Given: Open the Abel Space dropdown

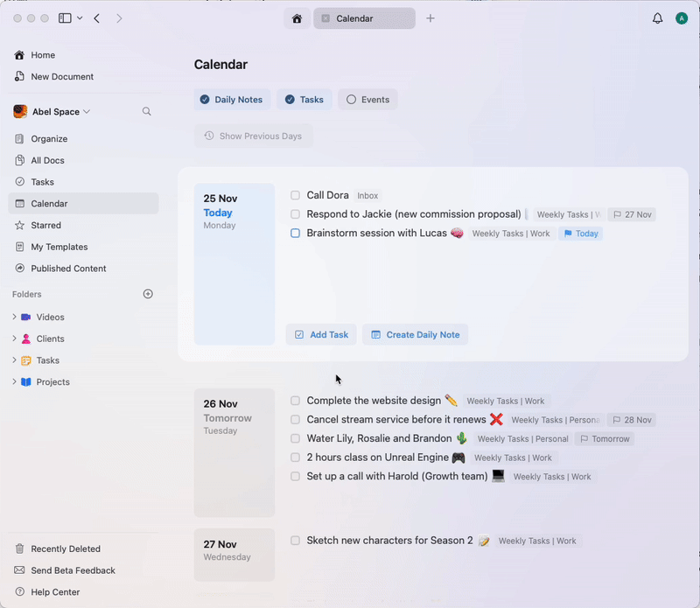Looking at the screenshot, I should coord(87,111).
